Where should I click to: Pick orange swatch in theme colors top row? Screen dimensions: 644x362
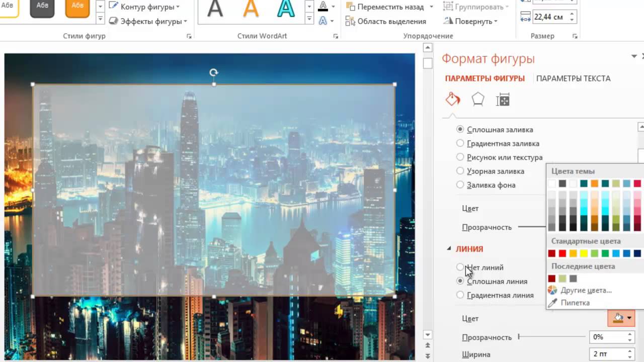point(595,184)
